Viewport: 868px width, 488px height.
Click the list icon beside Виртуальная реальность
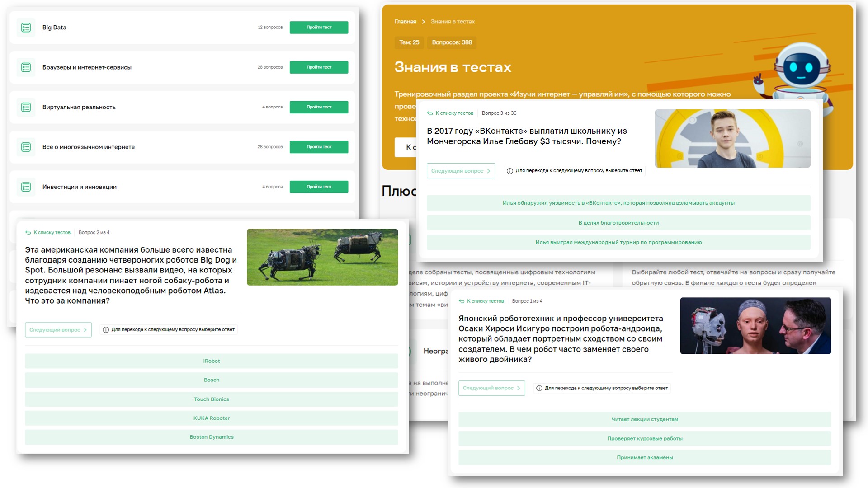point(26,107)
